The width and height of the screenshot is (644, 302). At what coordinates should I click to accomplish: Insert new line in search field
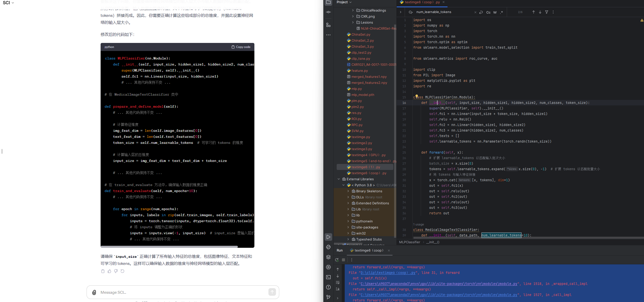pos(481,12)
